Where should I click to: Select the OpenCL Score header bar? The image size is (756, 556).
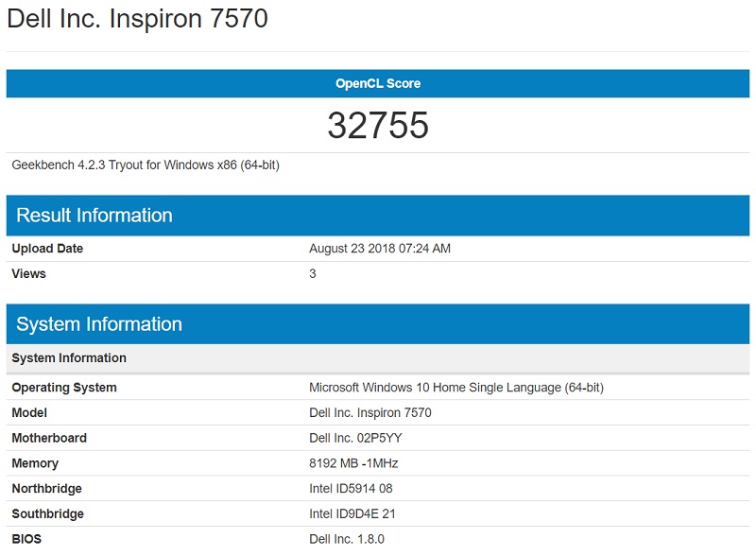pos(378,83)
